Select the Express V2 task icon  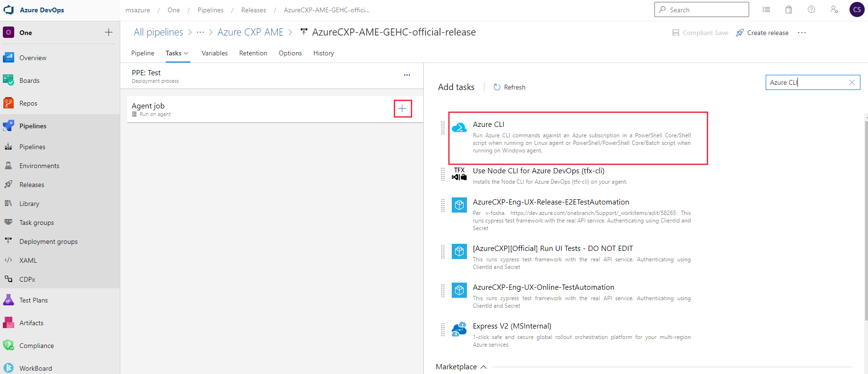point(459,329)
